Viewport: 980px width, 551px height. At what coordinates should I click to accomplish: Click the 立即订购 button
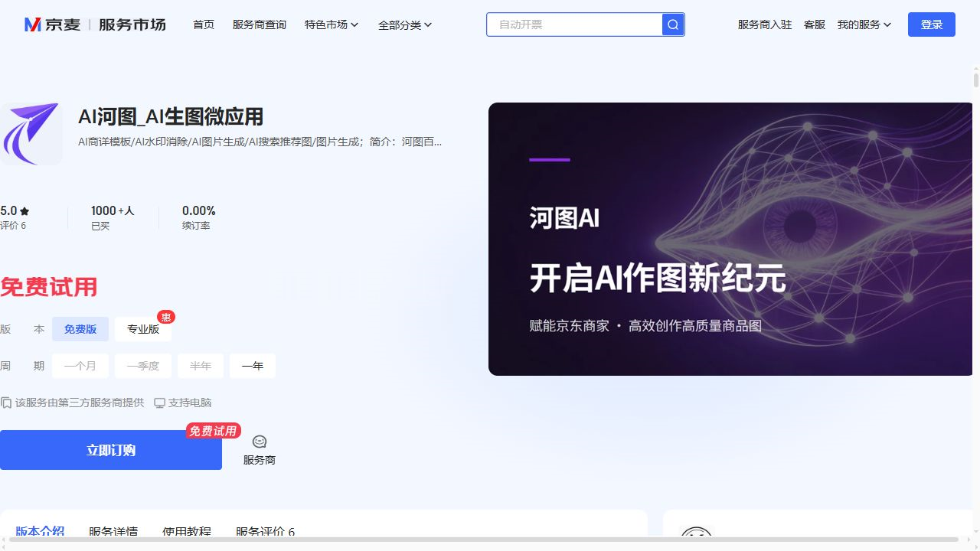pyautogui.click(x=111, y=450)
